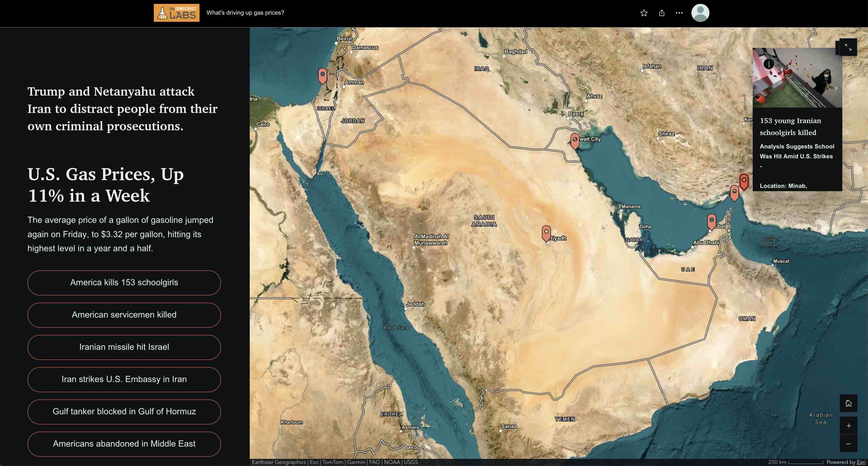Select "America kills 153 schoolgirls" action
Screen dimensions: 868x466
(124, 282)
